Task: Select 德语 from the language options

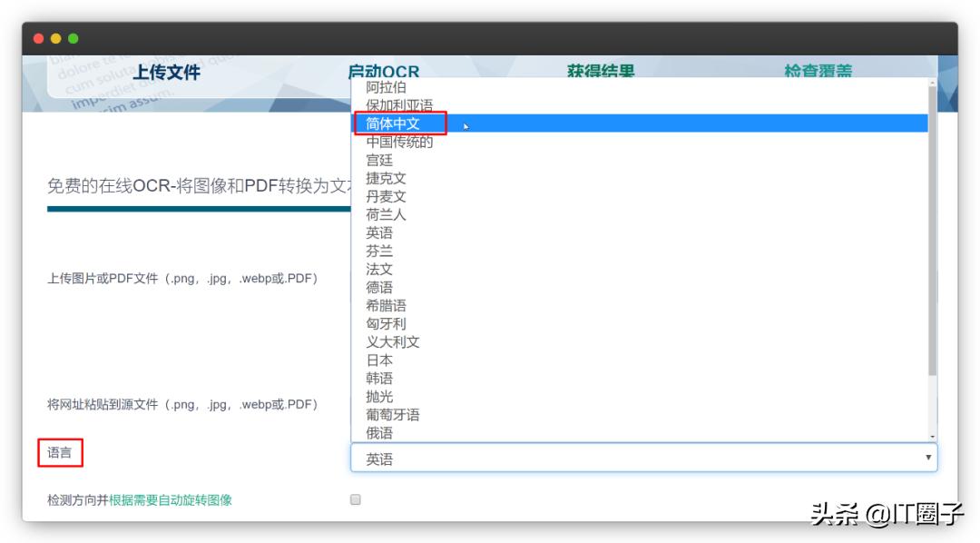Action: click(380, 288)
